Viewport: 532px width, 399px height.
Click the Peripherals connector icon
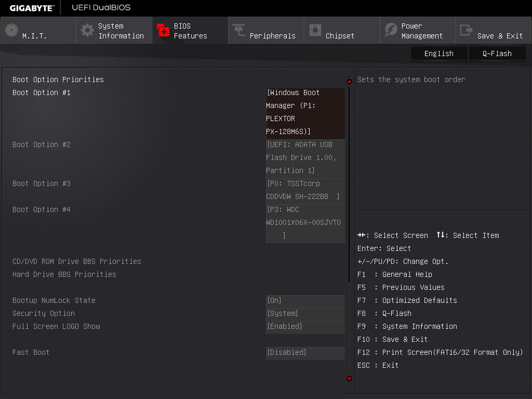pyautogui.click(x=239, y=30)
